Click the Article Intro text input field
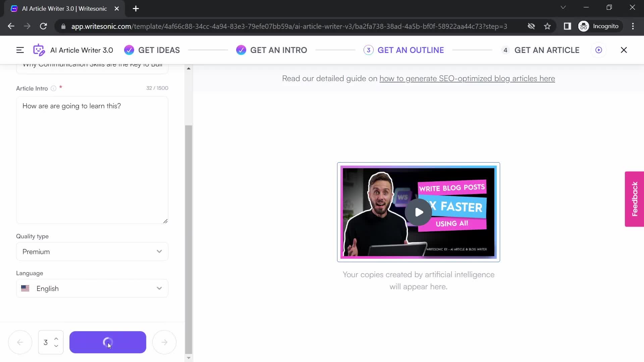Image resolution: width=644 pixels, height=362 pixels. click(x=93, y=160)
